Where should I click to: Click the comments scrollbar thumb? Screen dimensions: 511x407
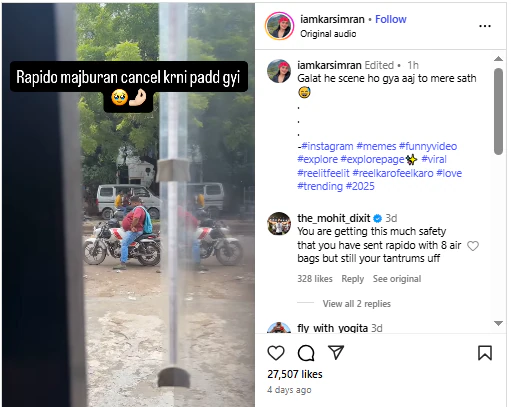click(498, 111)
